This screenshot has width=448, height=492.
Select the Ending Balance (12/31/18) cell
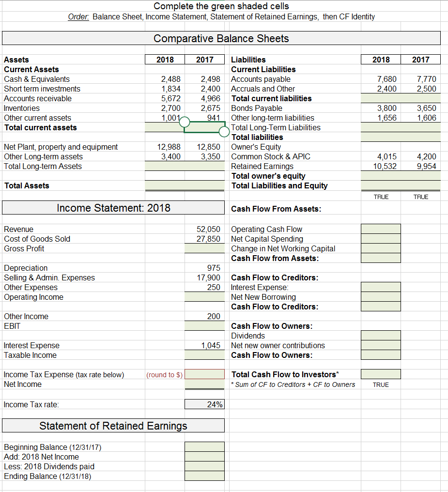(203, 476)
